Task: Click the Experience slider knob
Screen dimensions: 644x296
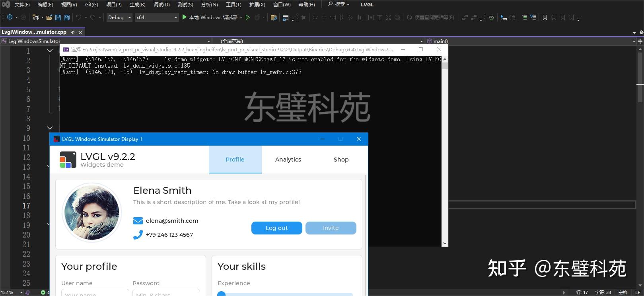Action: [222, 294]
